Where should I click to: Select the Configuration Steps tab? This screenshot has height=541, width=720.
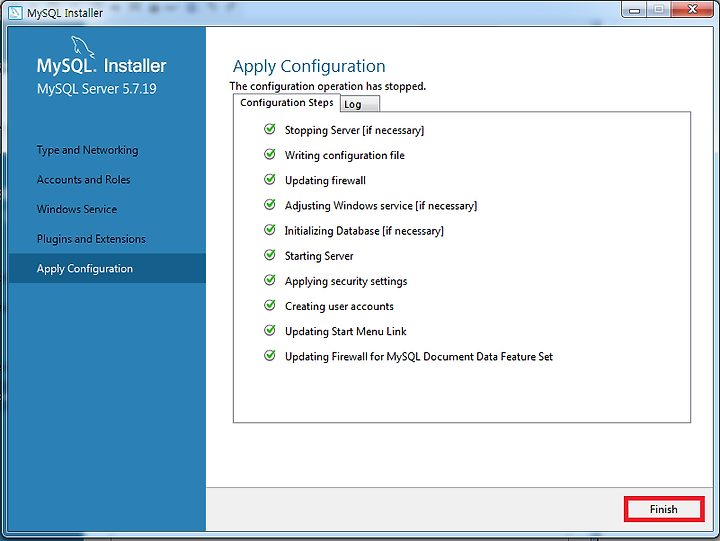287,102
